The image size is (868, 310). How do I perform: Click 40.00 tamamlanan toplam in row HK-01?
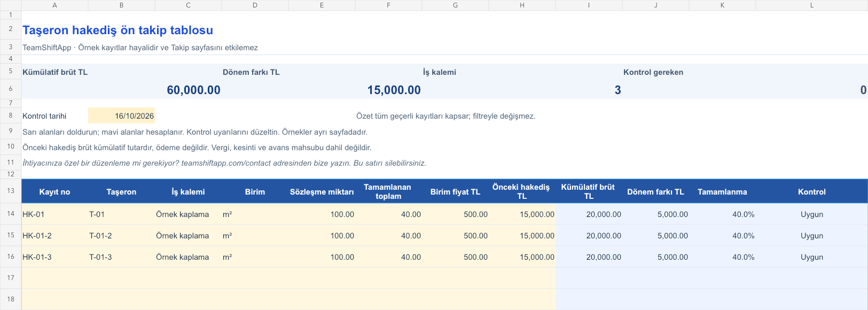388,214
